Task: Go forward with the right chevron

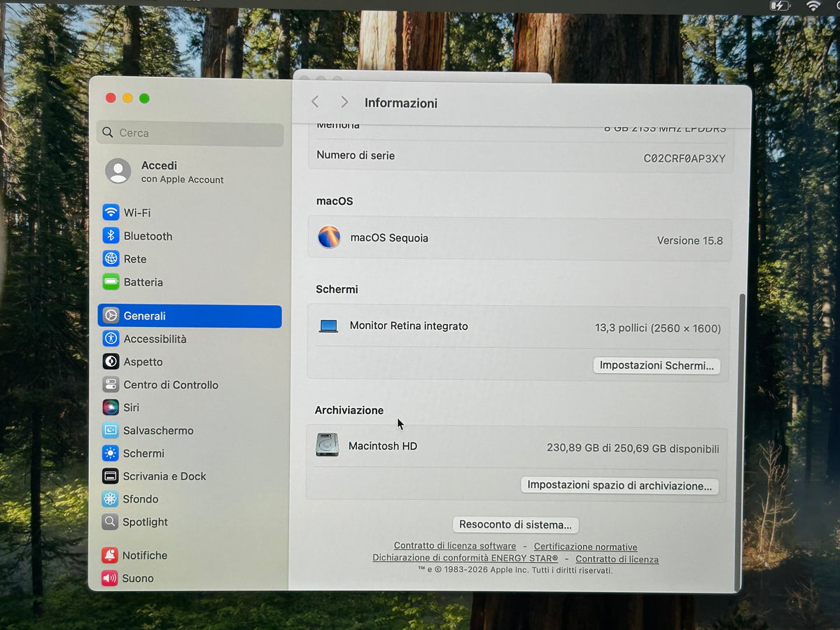Action: pyautogui.click(x=344, y=102)
